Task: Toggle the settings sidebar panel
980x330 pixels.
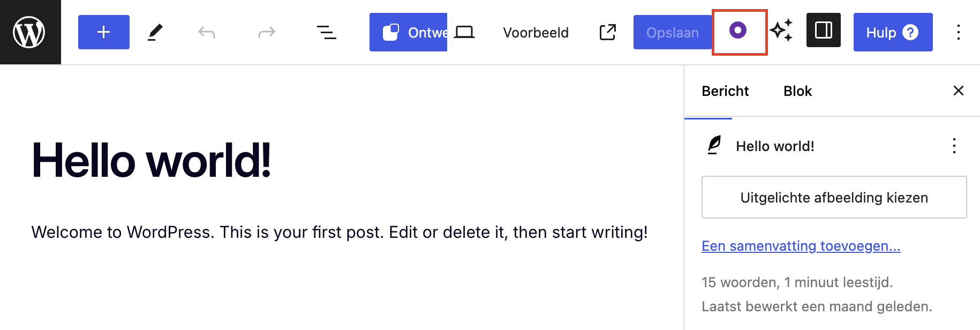Action: click(823, 31)
